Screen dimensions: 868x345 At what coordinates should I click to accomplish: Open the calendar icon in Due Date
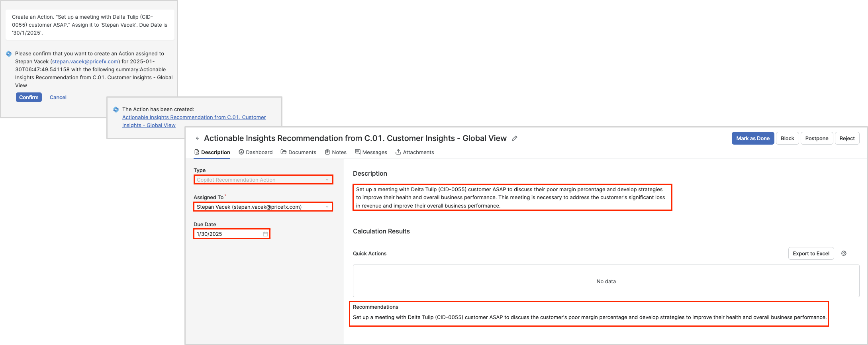[265, 234]
